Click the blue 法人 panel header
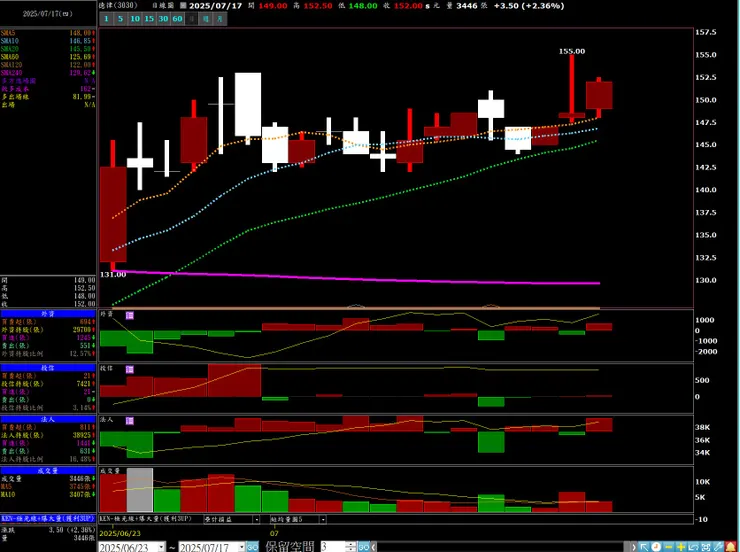 click(x=48, y=419)
